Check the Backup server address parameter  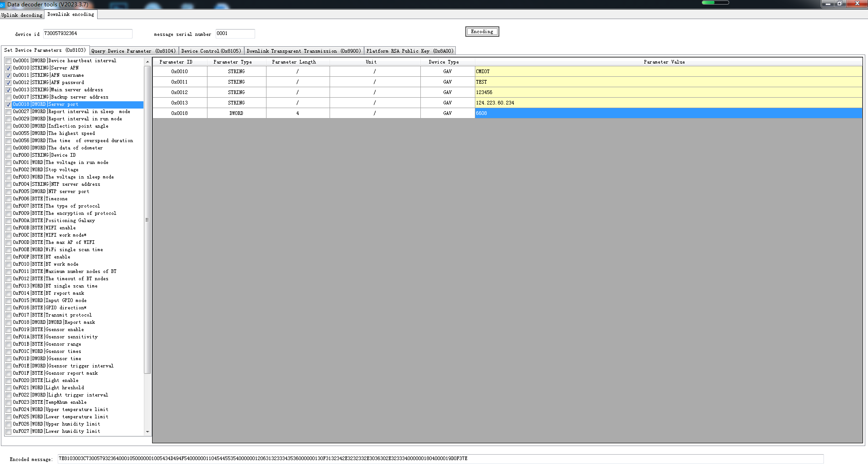(x=9, y=97)
